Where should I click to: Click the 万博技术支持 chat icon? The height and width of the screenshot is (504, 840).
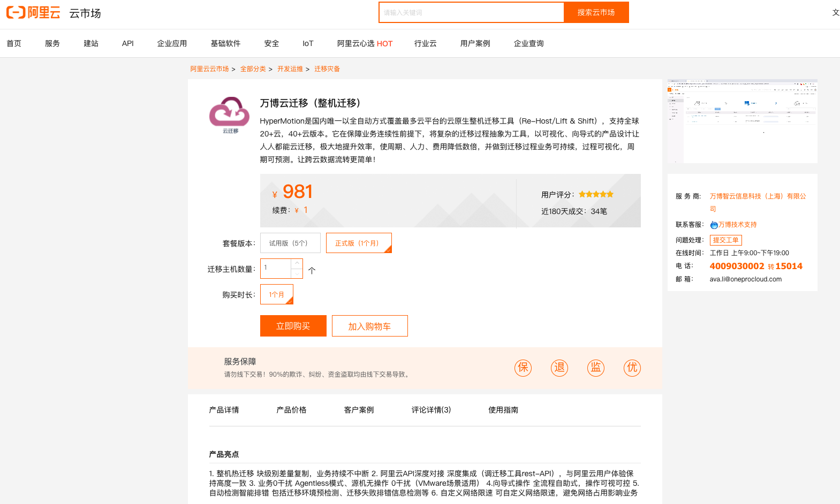click(x=714, y=225)
